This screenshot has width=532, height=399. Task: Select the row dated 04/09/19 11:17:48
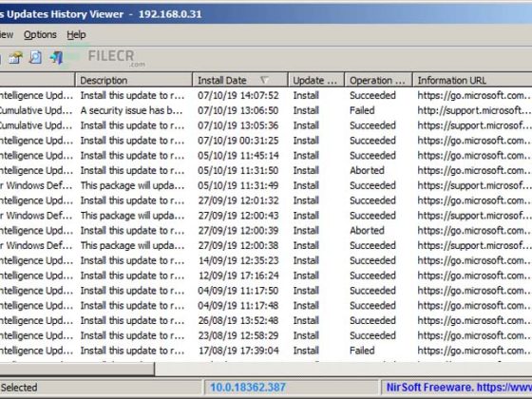pyautogui.click(x=266, y=305)
